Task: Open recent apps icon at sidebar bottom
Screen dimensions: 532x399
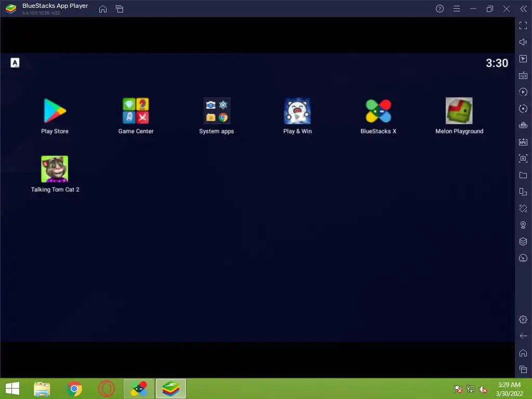Action: (x=523, y=369)
